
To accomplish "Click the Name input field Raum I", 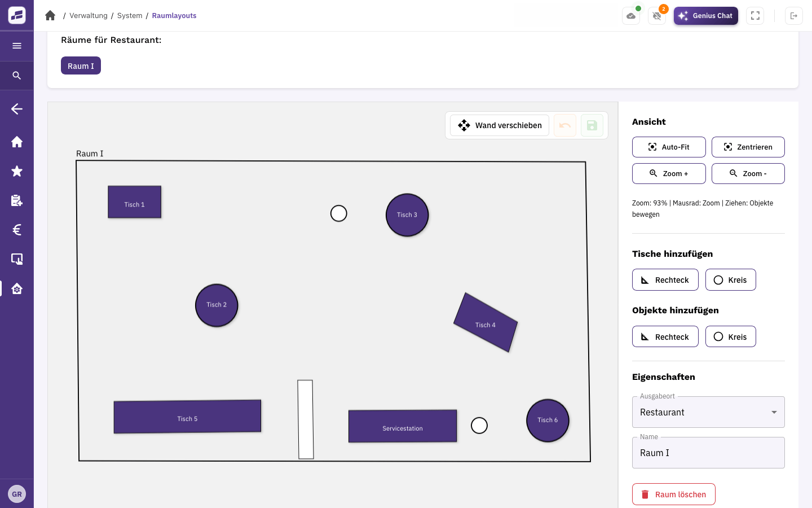I will coord(708,453).
